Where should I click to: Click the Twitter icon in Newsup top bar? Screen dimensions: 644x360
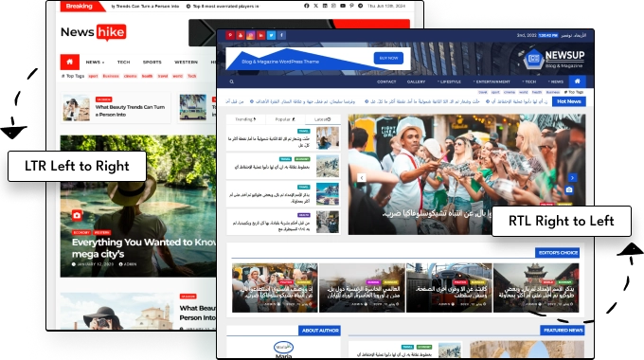(x=271, y=35)
